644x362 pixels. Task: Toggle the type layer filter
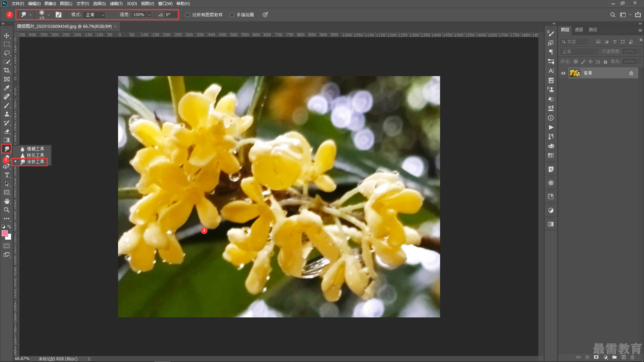coord(615,42)
